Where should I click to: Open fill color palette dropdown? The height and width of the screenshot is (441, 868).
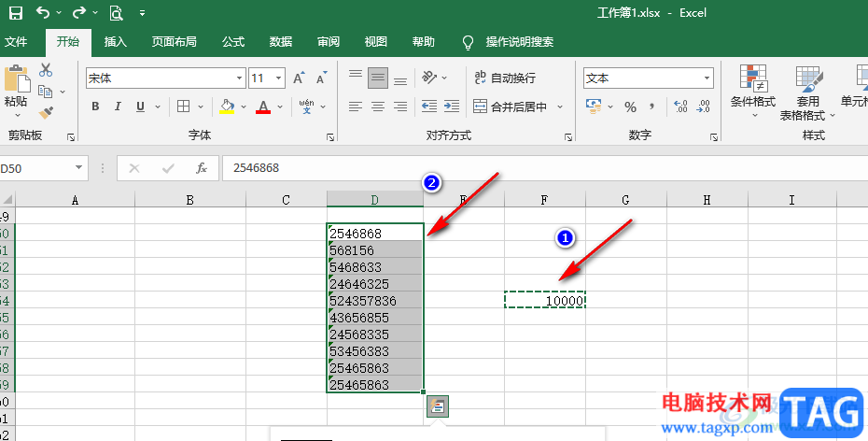click(244, 107)
